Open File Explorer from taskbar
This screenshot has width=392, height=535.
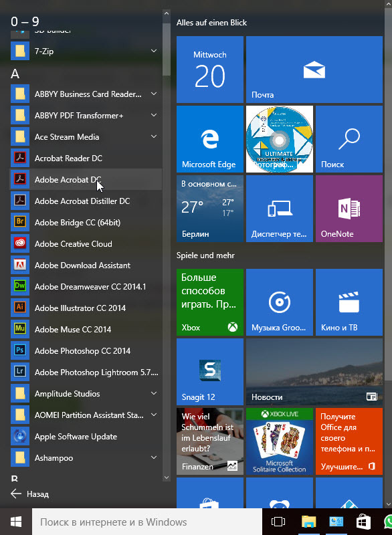[308, 522]
